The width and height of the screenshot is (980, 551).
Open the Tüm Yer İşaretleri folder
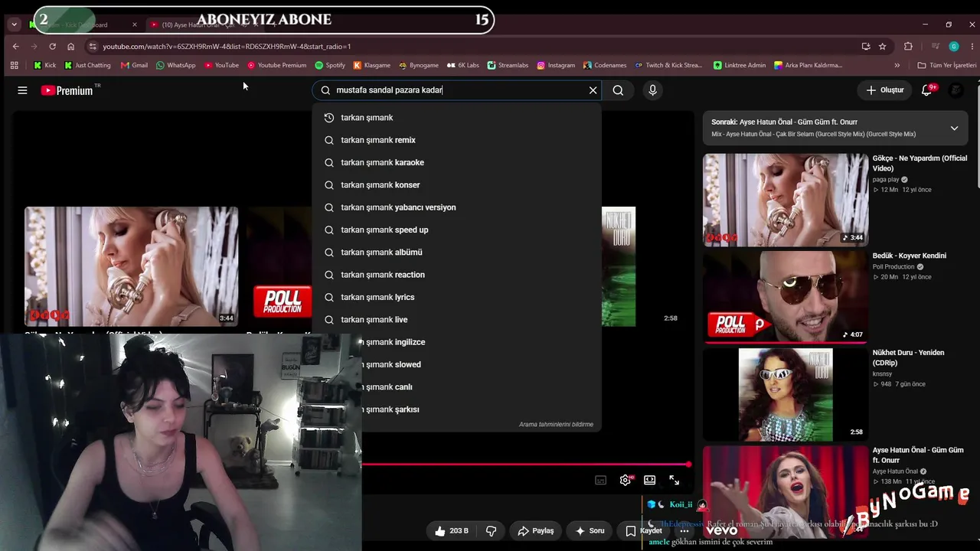[x=947, y=65]
